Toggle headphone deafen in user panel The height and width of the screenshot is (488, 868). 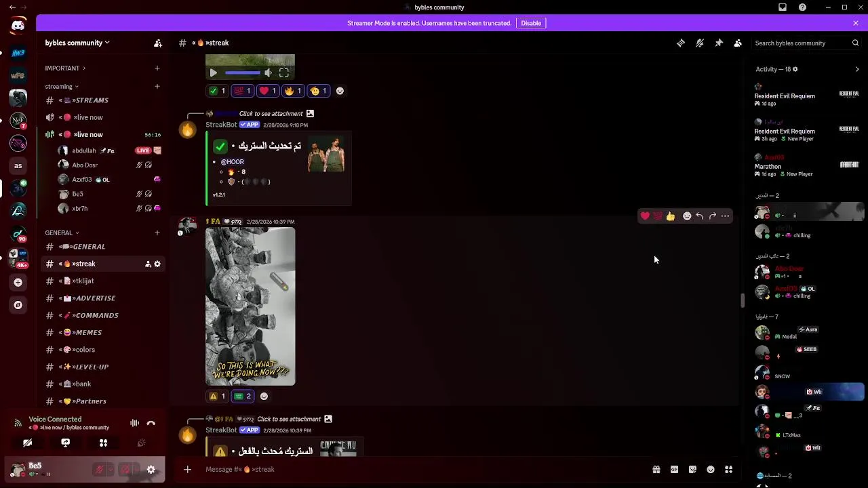(x=125, y=469)
